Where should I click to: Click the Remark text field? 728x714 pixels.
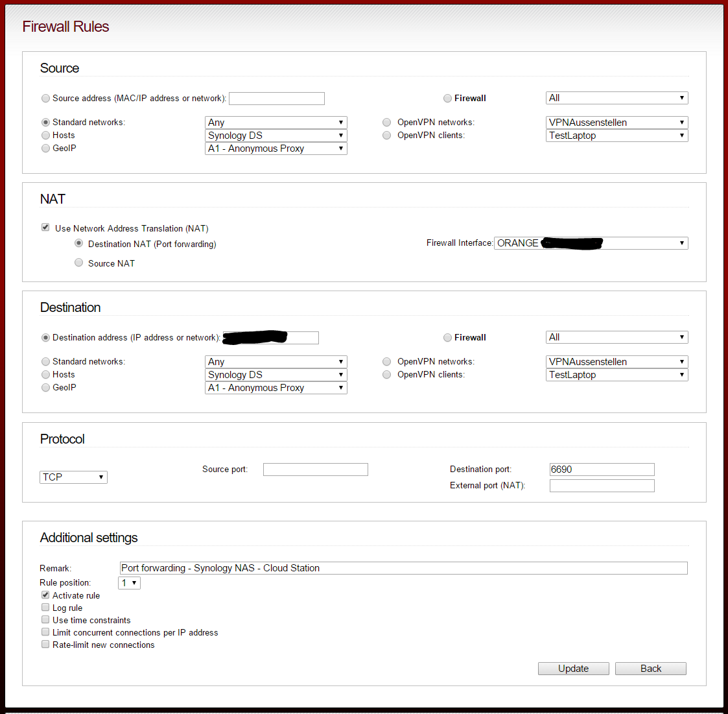pos(403,568)
